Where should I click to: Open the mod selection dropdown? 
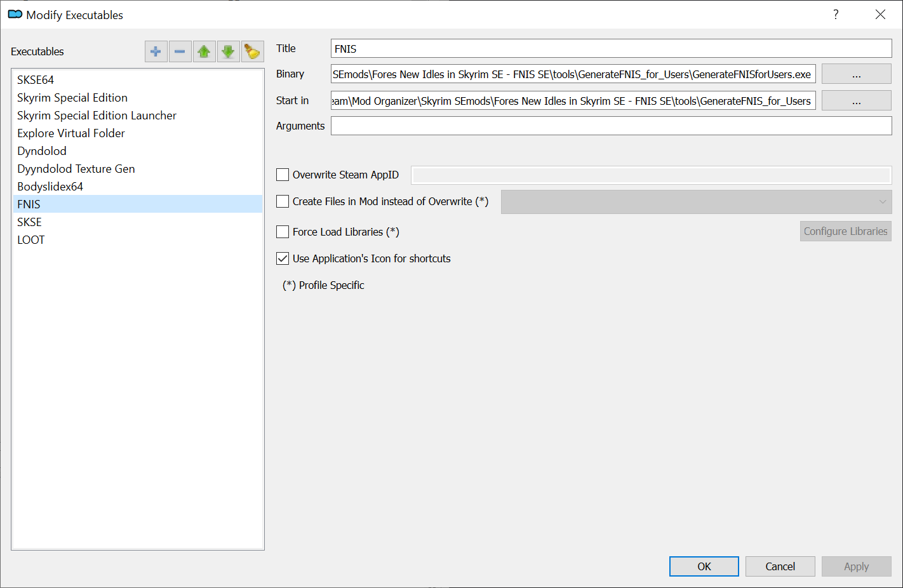click(696, 202)
